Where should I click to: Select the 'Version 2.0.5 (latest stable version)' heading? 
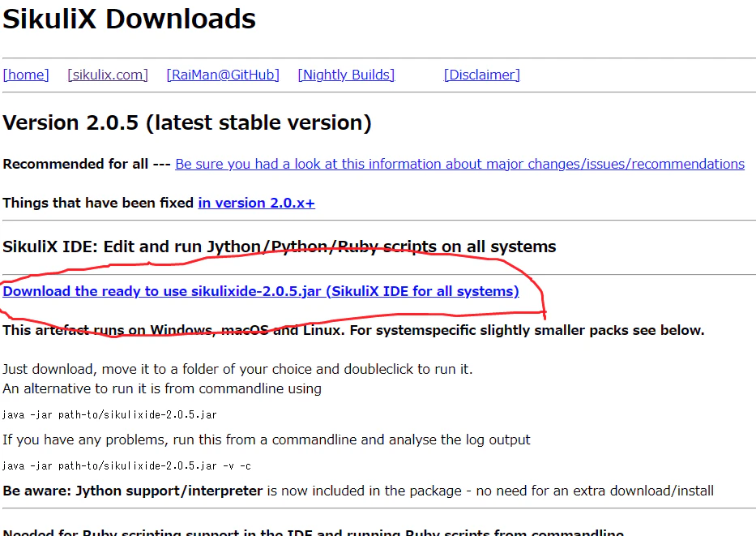(x=187, y=122)
